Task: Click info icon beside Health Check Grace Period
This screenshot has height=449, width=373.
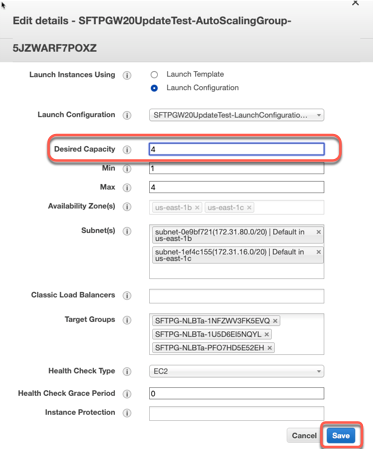Action: coord(127,394)
